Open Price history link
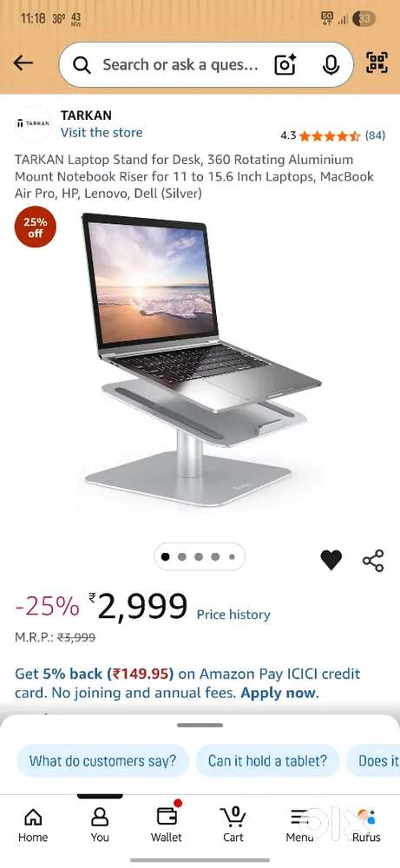Viewport: 400px width, 868px height. click(233, 615)
